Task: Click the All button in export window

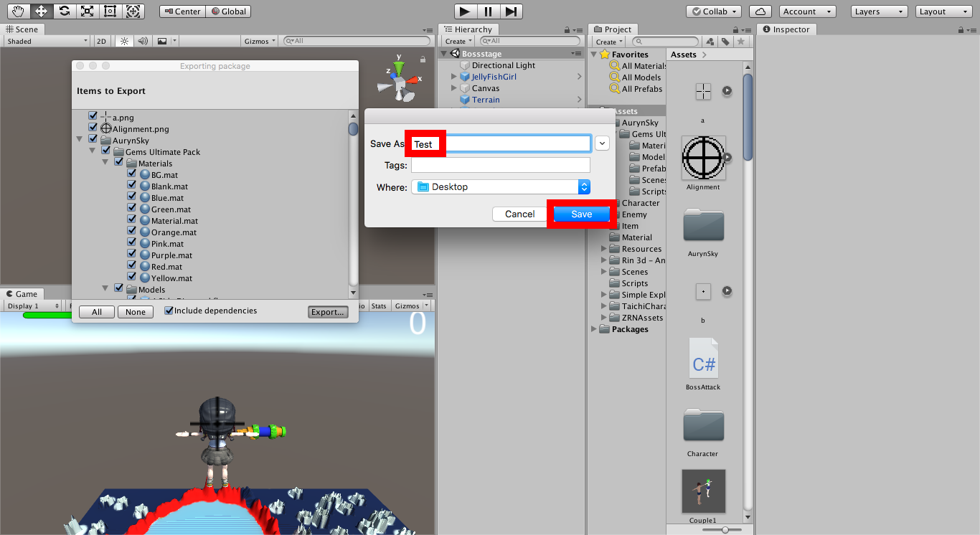Action: tap(97, 312)
